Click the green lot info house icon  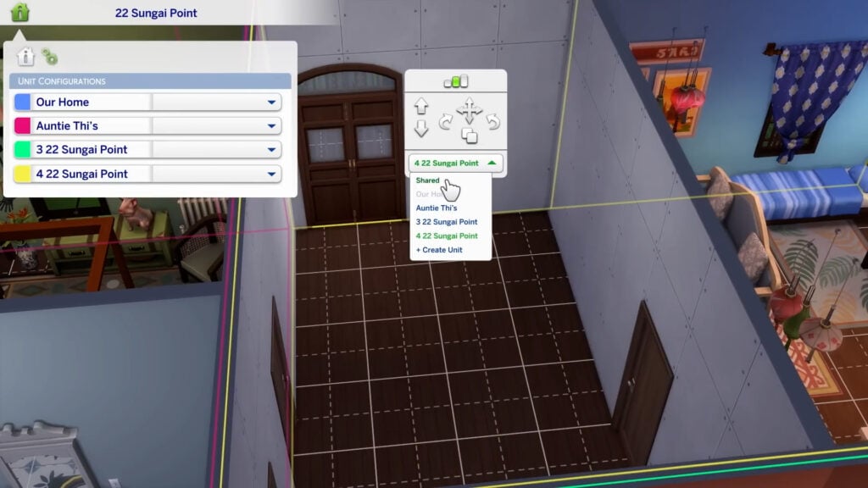[19, 12]
